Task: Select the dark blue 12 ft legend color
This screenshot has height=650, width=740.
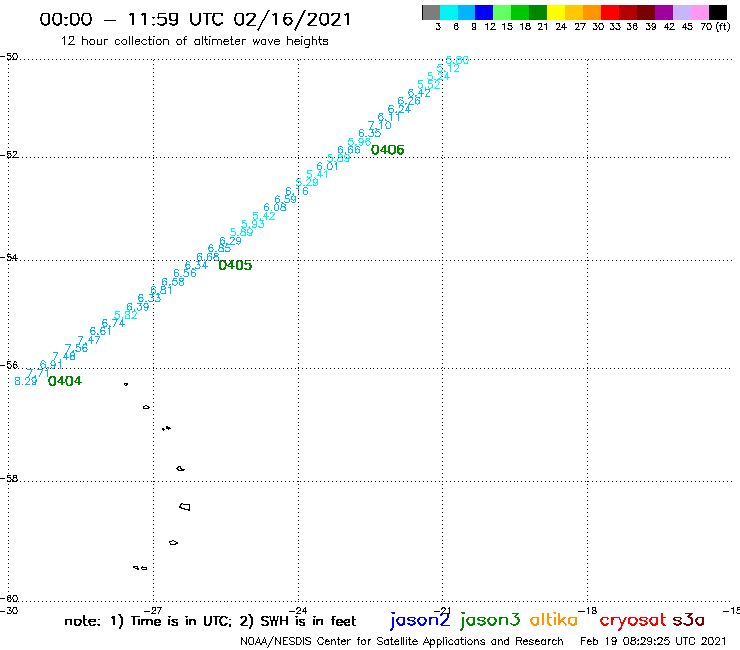Action: [484, 12]
